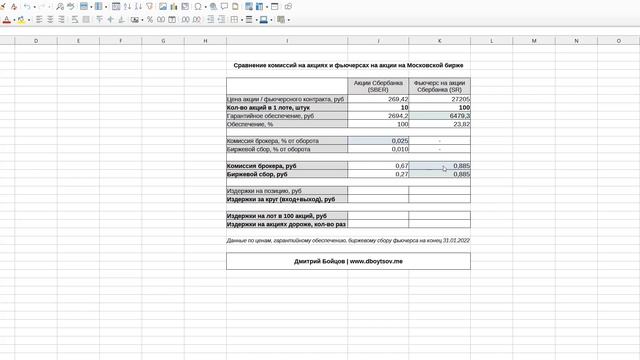Expand the Special Character dropdown arrow
640x360 pixels.
(205, 7)
